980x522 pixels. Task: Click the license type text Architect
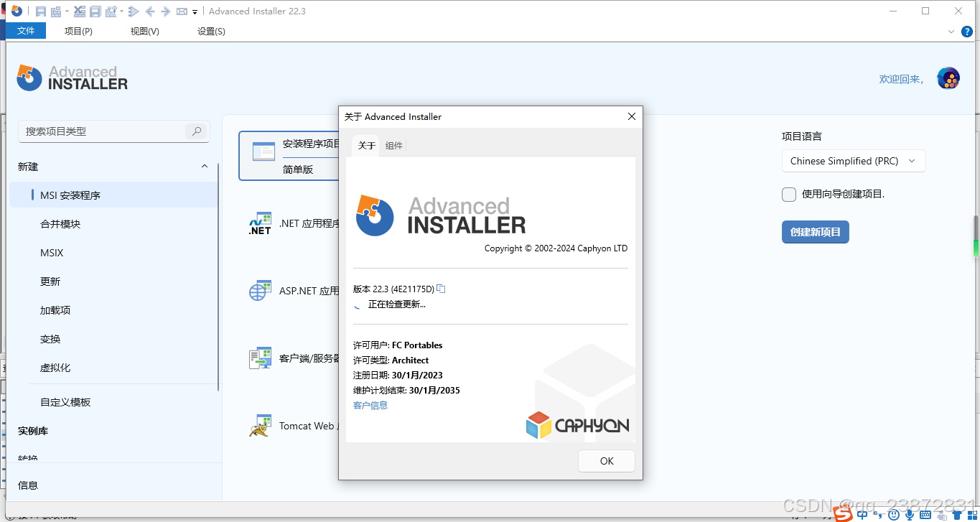point(410,360)
